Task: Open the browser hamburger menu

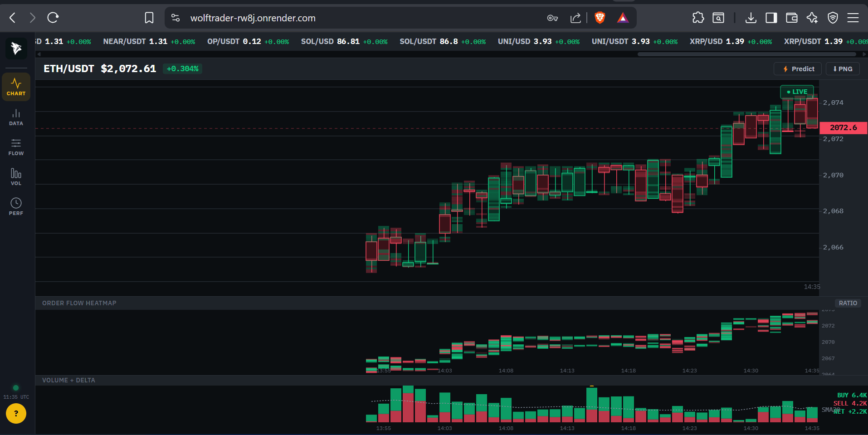Action: pyautogui.click(x=853, y=18)
